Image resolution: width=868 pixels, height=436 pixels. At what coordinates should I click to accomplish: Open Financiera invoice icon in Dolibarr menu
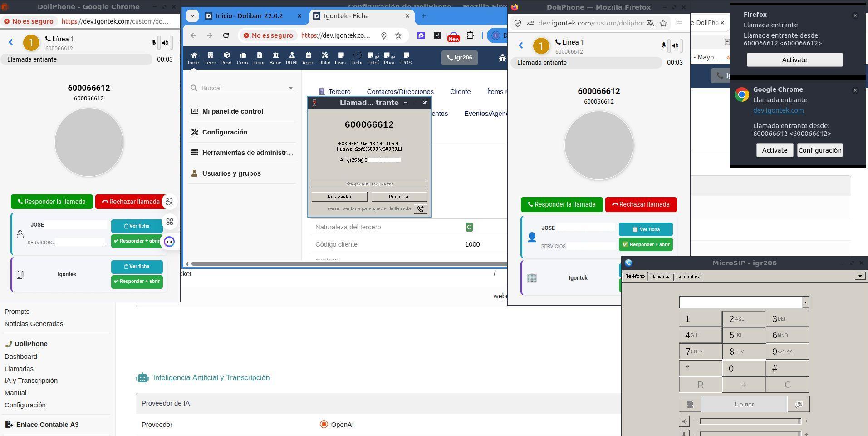tap(259, 58)
